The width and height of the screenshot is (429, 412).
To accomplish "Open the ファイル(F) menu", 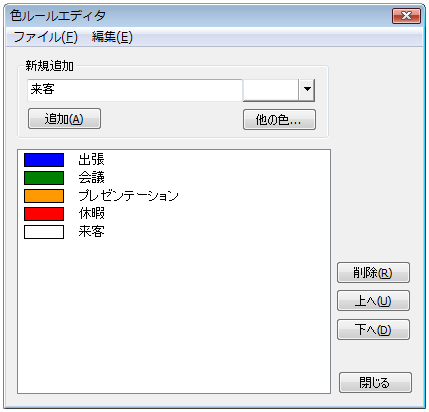I will click(x=46, y=37).
